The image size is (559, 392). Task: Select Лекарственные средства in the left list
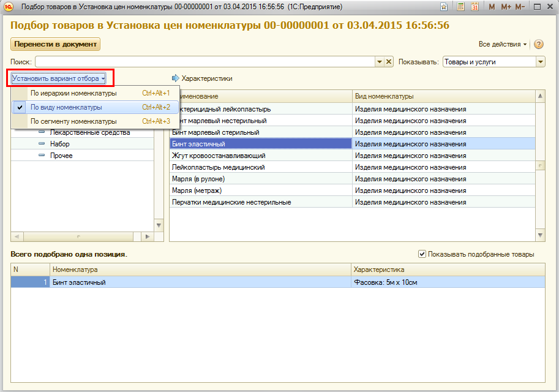coord(90,132)
